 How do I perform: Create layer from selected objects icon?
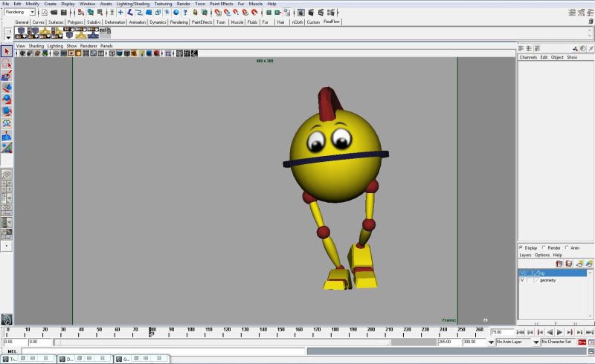tap(589, 264)
